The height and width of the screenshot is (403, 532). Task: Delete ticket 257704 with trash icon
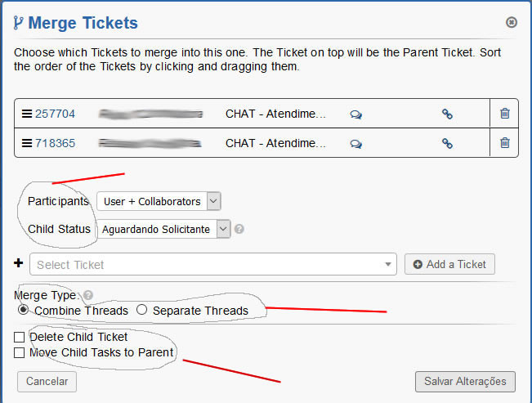(504, 114)
